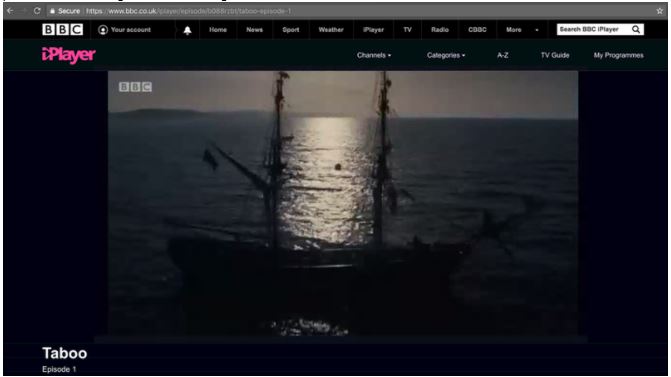Viewport: 671px width, 377px height.
Task: Click the pink iPlayer logo
Action: click(x=68, y=55)
